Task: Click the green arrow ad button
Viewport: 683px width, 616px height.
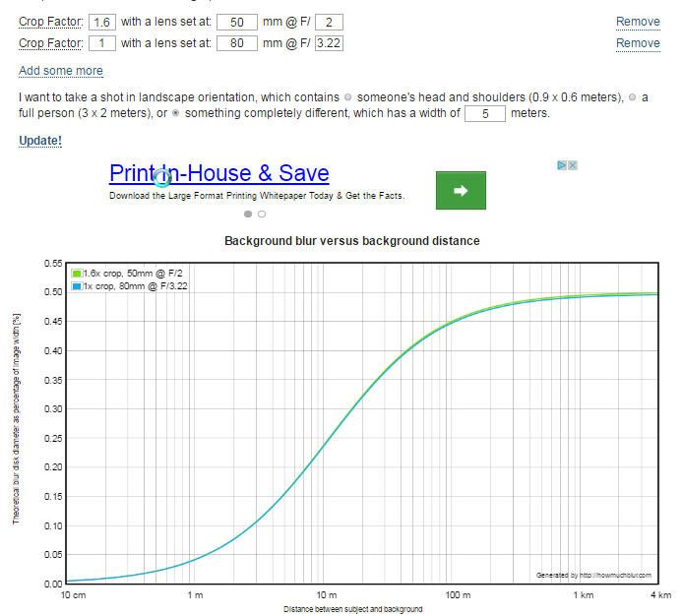Action: tap(461, 191)
